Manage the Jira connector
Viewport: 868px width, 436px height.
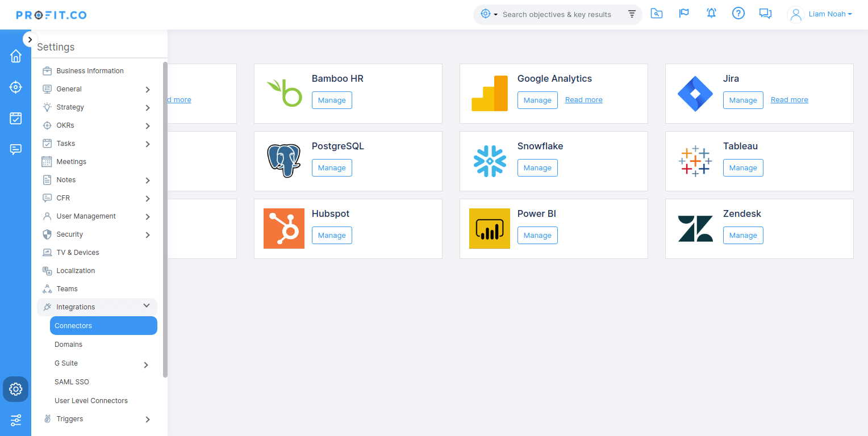point(743,100)
